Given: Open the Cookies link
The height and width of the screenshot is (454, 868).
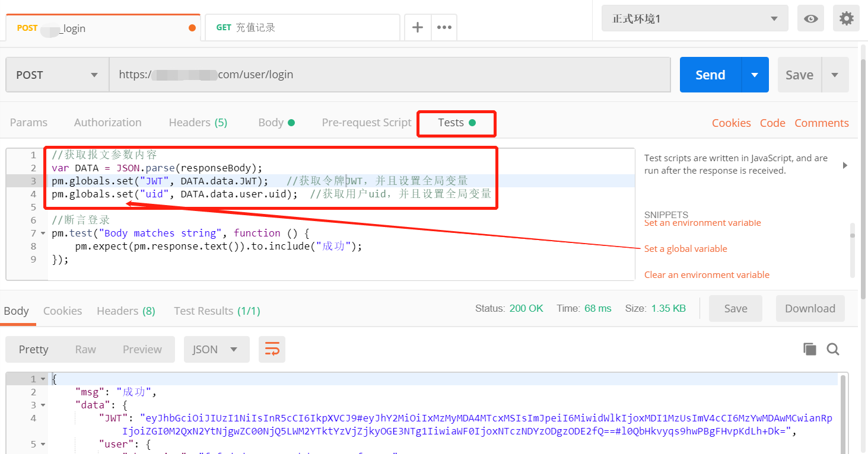Looking at the screenshot, I should pos(732,123).
